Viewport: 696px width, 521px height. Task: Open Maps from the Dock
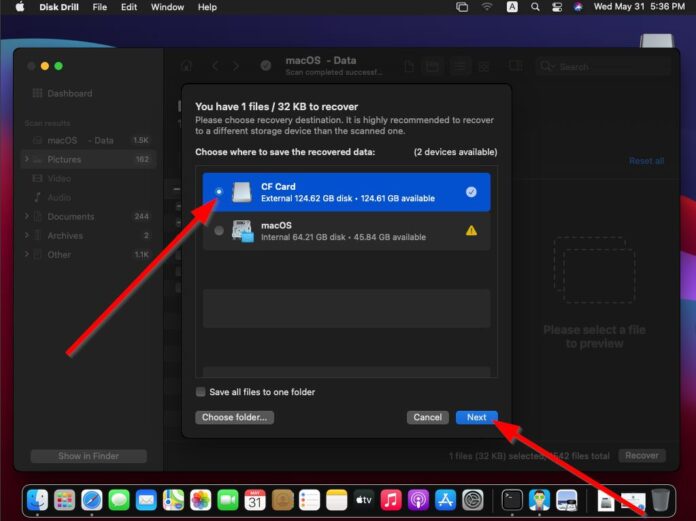(x=173, y=500)
